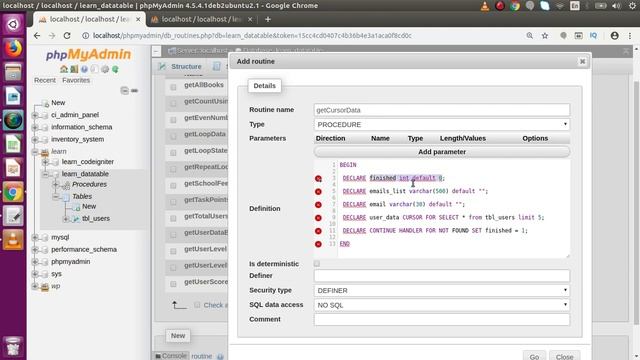The image size is (640, 360).
Task: Open VLC from the Ubuntu dock
Action: point(13,240)
